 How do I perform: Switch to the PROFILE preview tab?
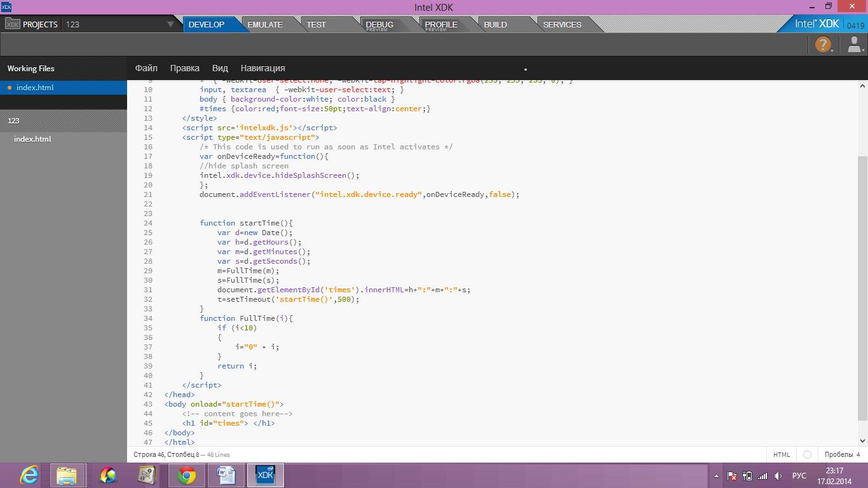point(441,24)
